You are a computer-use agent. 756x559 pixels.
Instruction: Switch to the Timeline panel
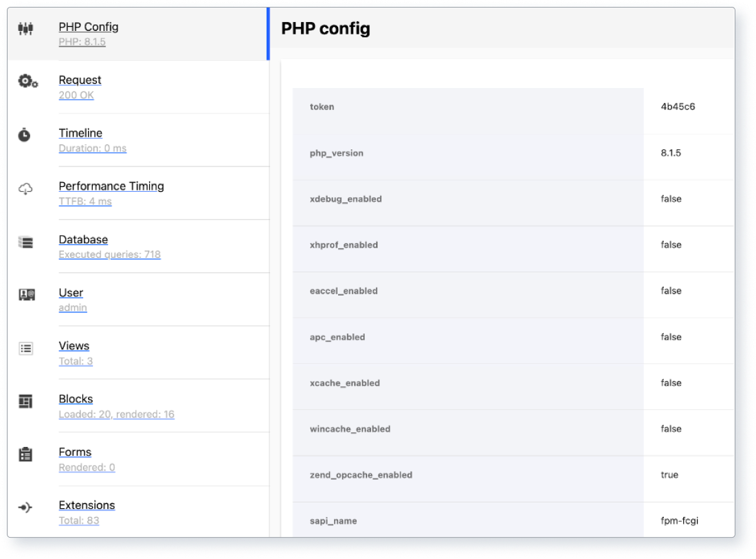click(80, 133)
